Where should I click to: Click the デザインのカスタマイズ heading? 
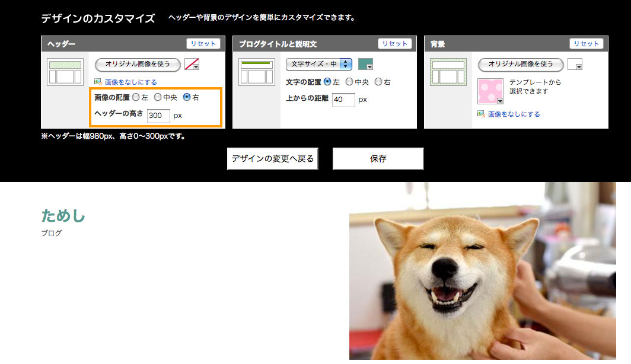[98, 18]
